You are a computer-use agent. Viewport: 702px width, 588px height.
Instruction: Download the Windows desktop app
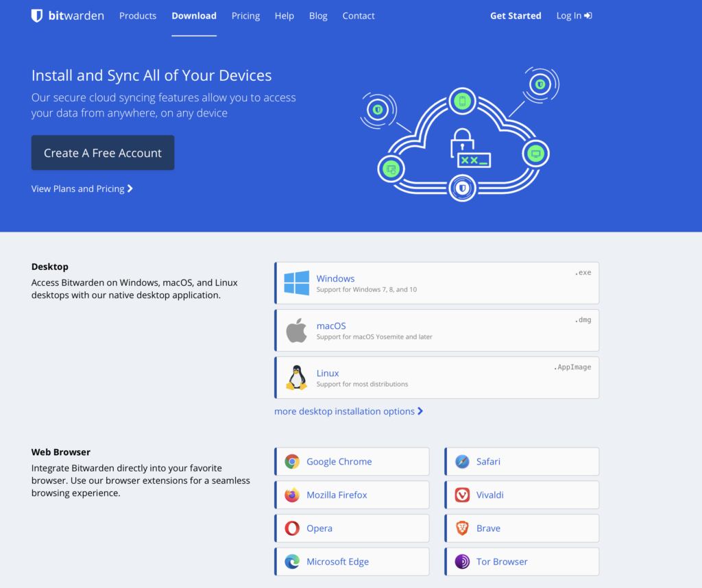pos(437,283)
